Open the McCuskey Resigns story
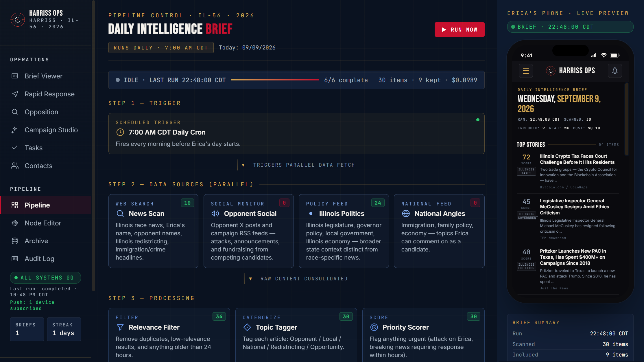 [568, 219]
